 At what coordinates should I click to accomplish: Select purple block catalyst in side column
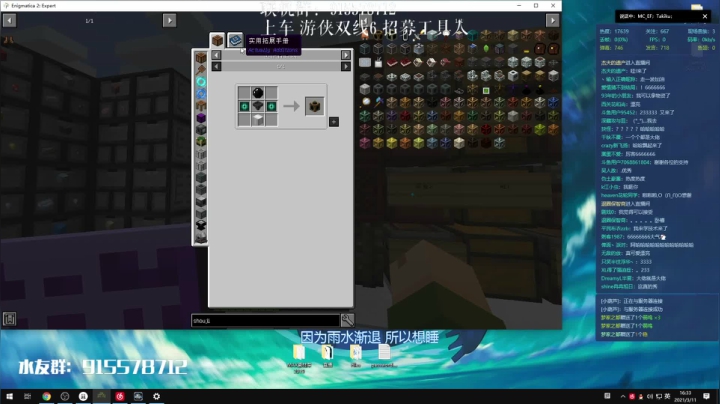pos(201,118)
